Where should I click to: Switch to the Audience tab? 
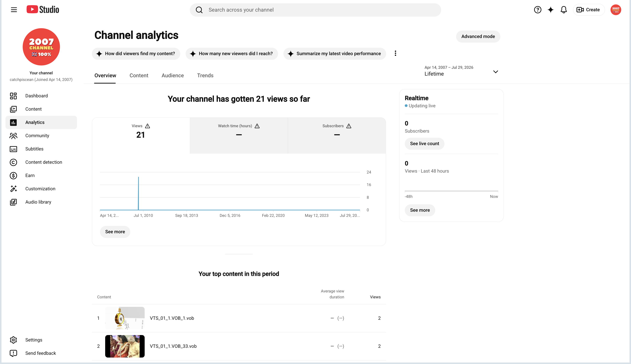click(173, 75)
